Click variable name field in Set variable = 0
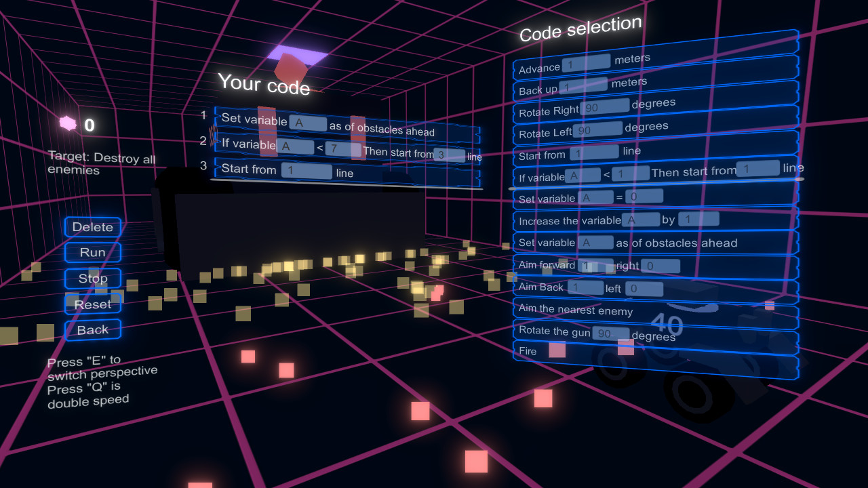This screenshot has height=488, width=868. [x=595, y=197]
